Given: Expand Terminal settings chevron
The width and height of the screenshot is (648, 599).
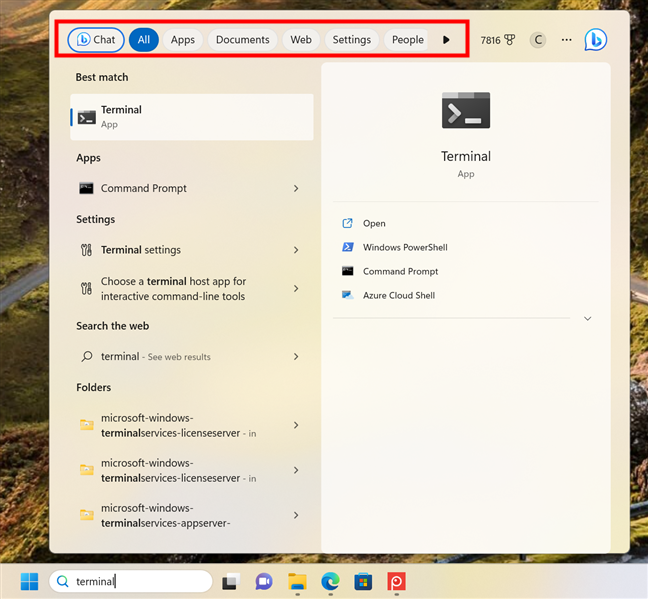Looking at the screenshot, I should [296, 250].
